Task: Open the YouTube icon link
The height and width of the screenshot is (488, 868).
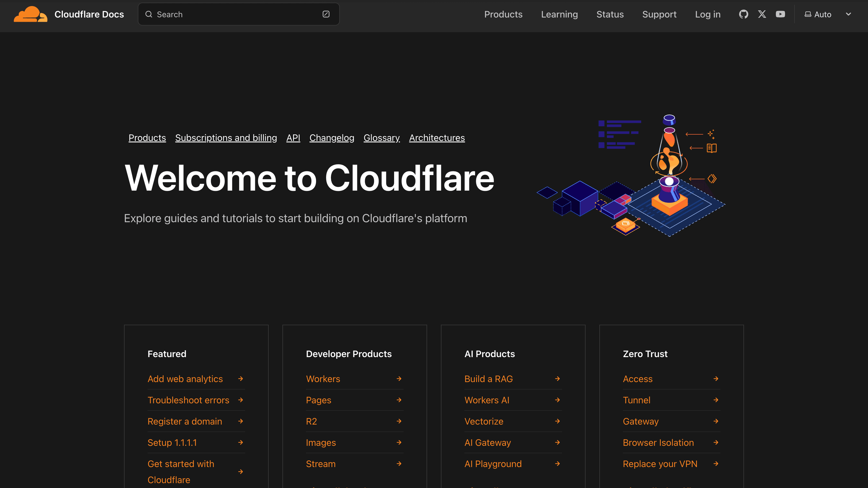Action: 780,14
